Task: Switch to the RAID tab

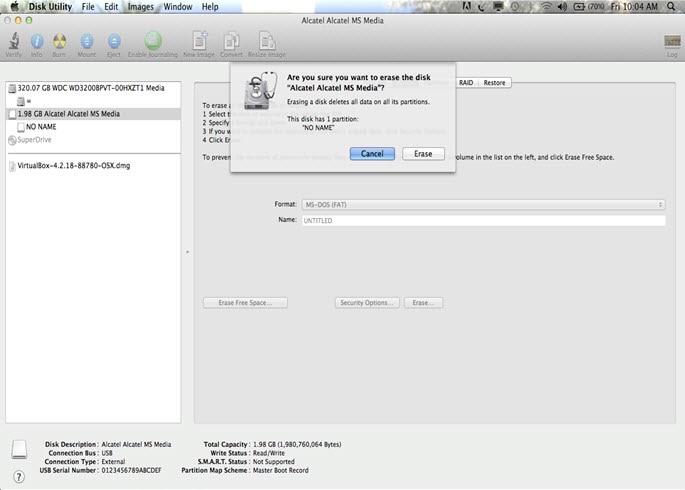Action: coord(466,83)
